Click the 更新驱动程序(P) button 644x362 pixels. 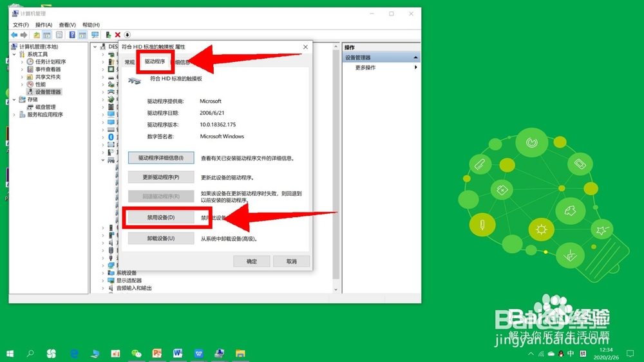pos(161,177)
